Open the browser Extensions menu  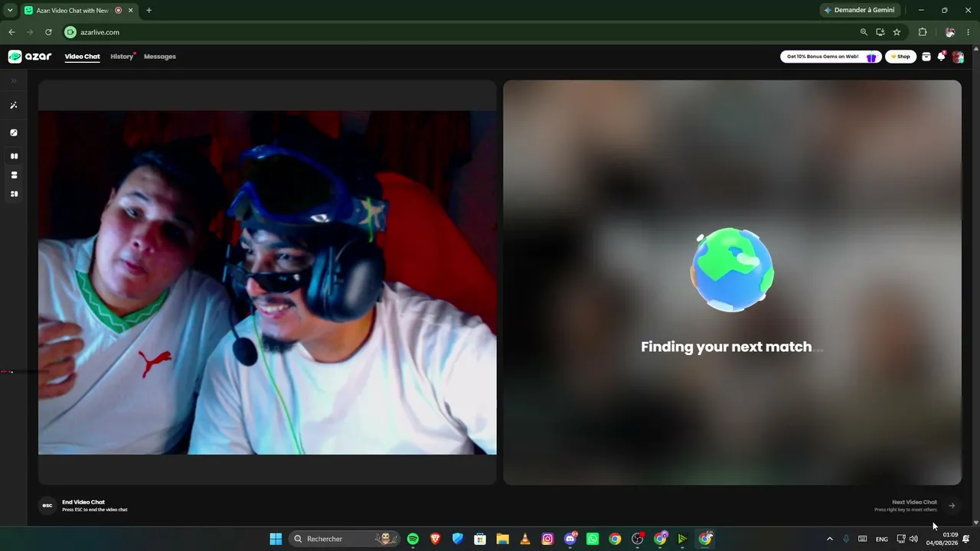pyautogui.click(x=923, y=32)
